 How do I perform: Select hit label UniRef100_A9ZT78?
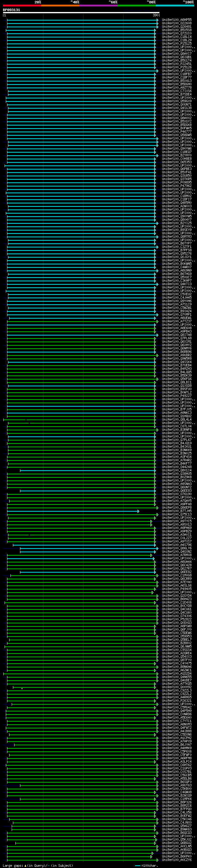(177, 88)
